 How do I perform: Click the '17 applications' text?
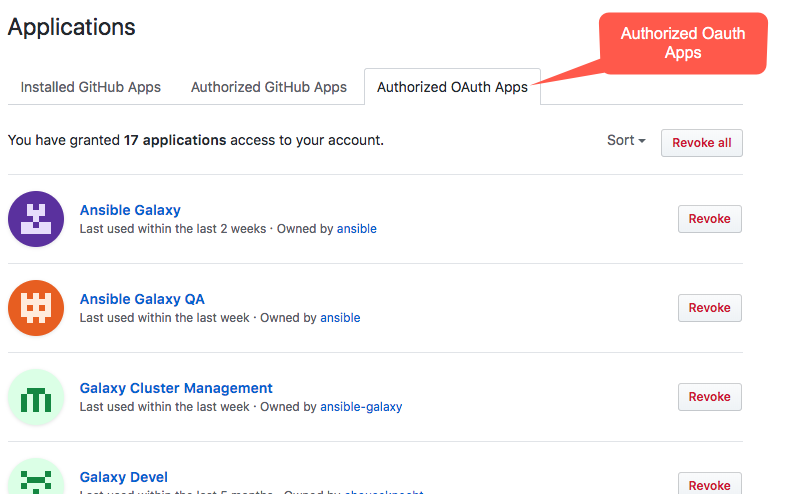click(x=175, y=140)
